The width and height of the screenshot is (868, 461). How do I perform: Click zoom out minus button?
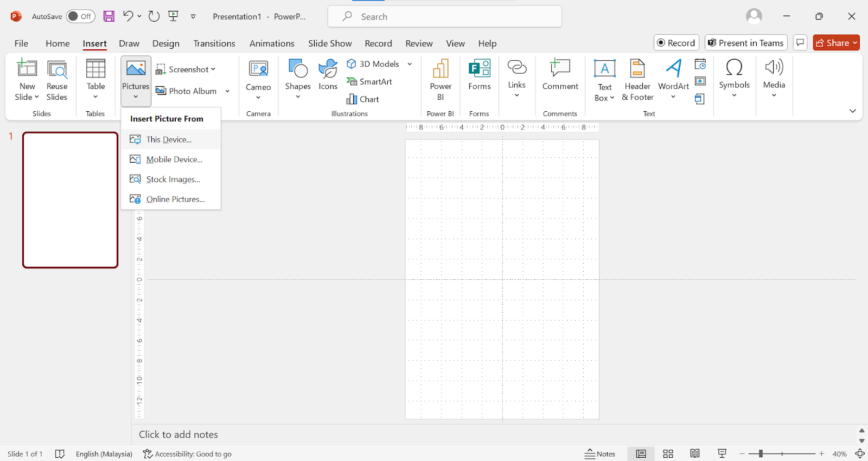[743, 453]
